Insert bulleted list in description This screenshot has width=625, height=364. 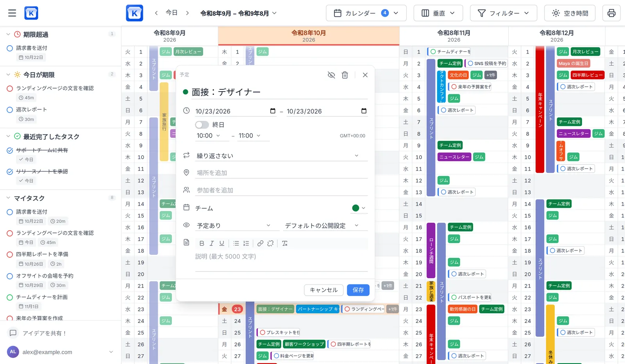pyautogui.click(x=236, y=243)
